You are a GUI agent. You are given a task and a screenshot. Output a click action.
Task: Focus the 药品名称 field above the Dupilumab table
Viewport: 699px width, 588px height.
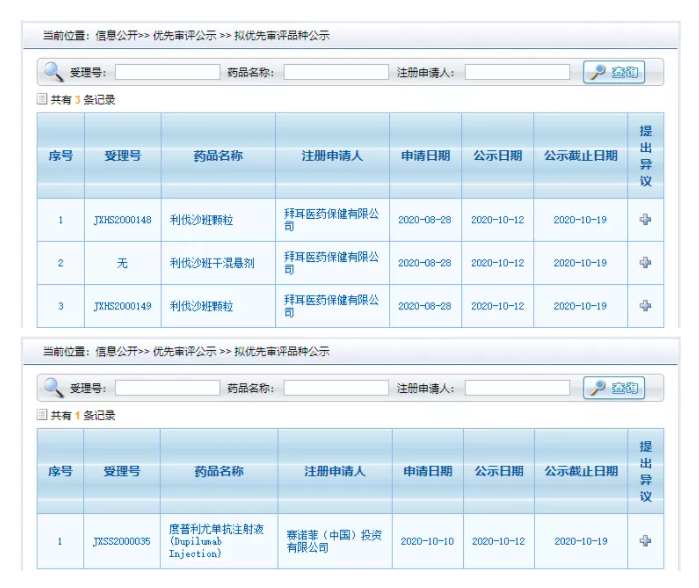pos(335,388)
